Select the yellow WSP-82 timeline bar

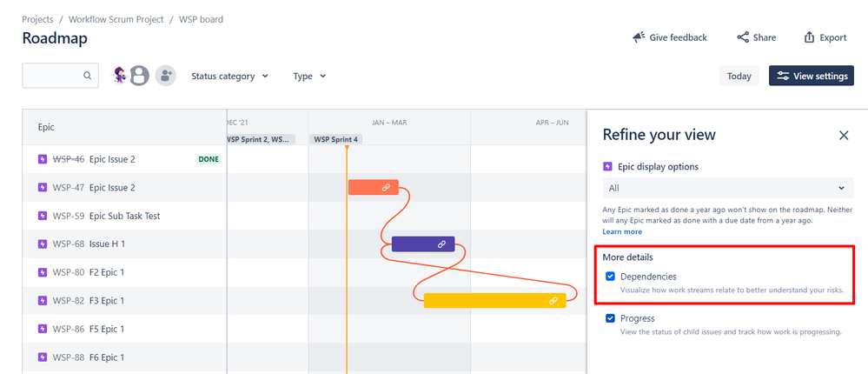click(x=495, y=300)
